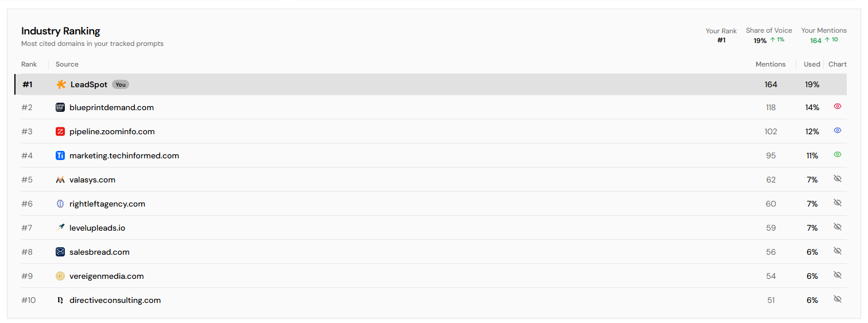Show valasys.com on the chart
868x323 pixels.
tap(837, 178)
